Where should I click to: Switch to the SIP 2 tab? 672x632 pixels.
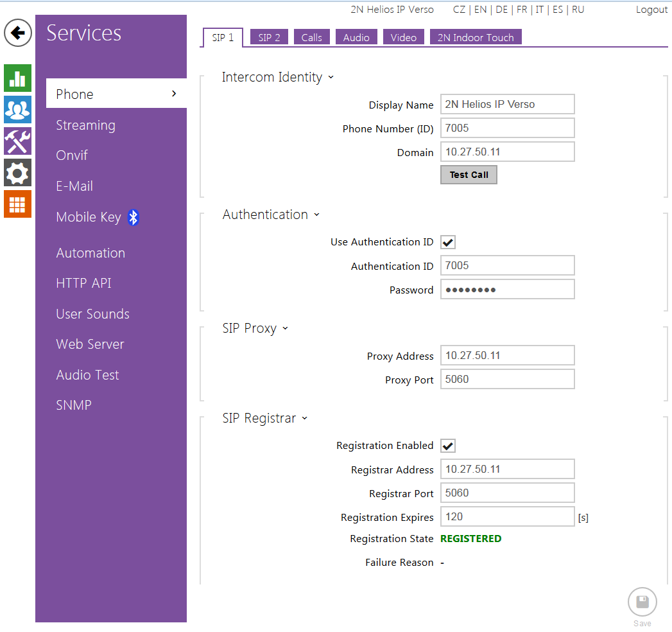pos(269,37)
